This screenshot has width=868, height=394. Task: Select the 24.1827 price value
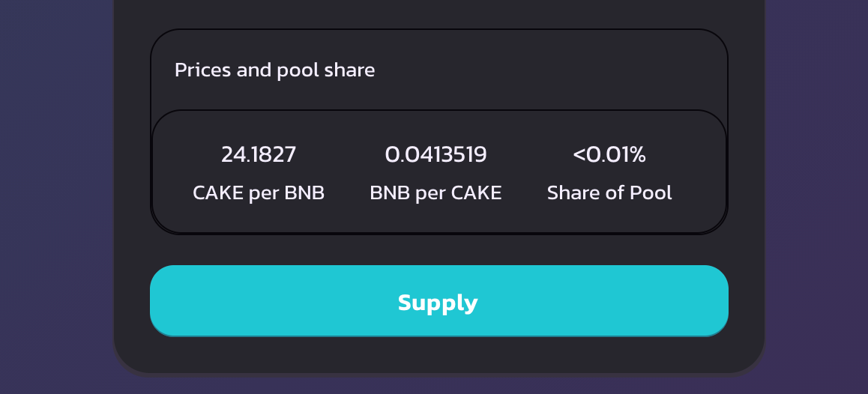coord(259,154)
